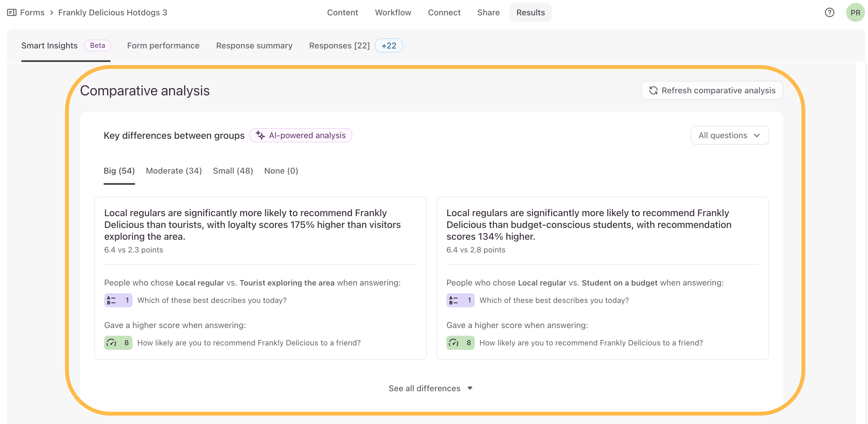Click the Comparative analysis heading
868x424 pixels.
tap(145, 91)
